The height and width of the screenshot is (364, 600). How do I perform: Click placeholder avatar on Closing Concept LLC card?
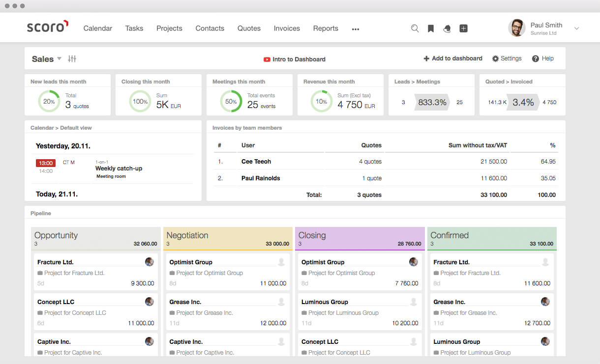click(x=414, y=341)
